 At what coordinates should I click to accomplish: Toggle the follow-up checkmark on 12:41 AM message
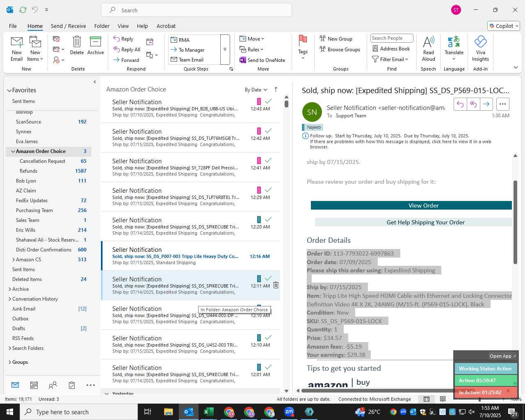click(x=268, y=160)
